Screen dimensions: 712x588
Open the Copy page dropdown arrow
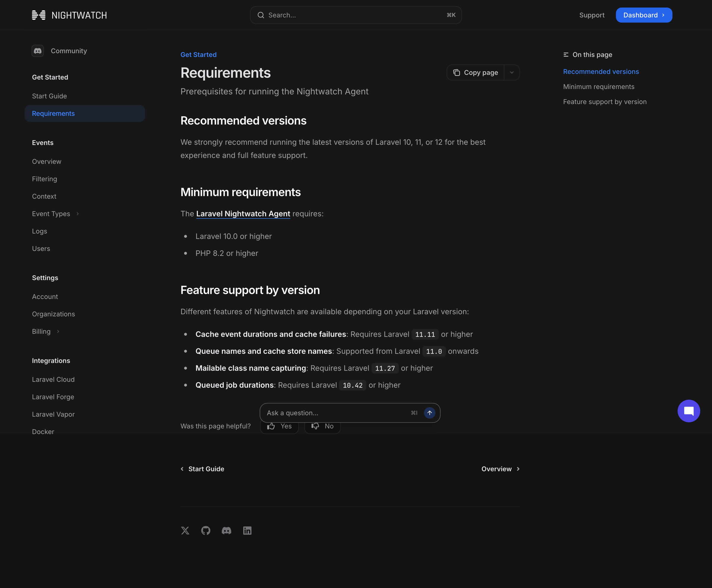coord(512,72)
